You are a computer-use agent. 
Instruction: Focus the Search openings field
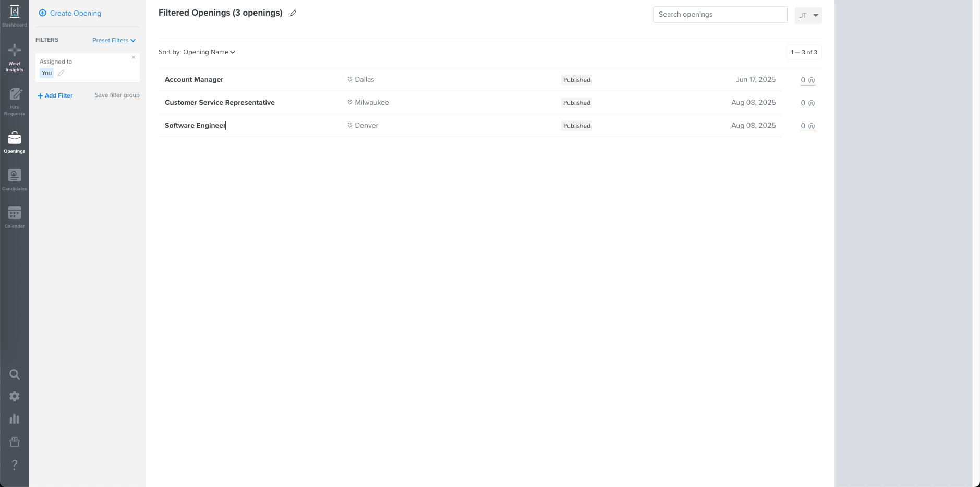click(x=720, y=15)
